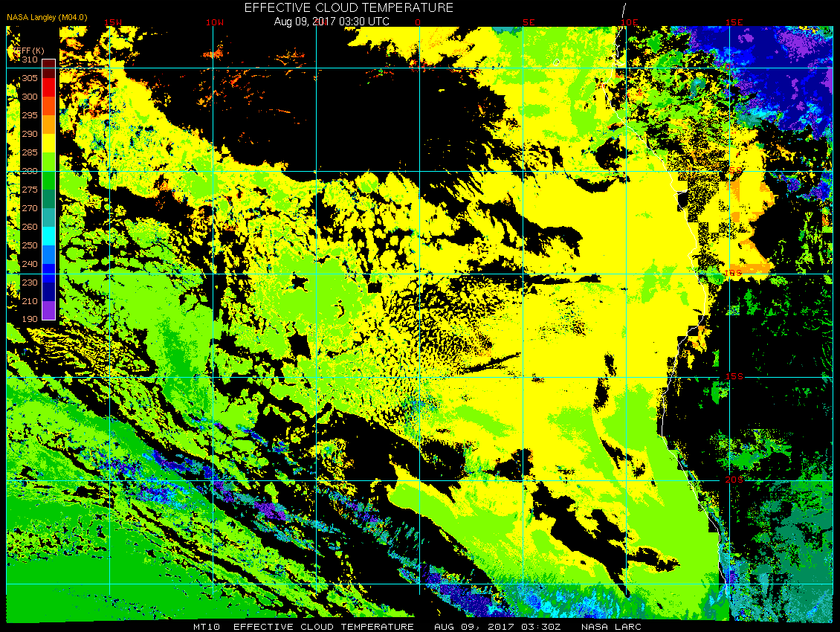Click the '190' legend value
The height and width of the screenshot is (632, 840).
pos(30,319)
